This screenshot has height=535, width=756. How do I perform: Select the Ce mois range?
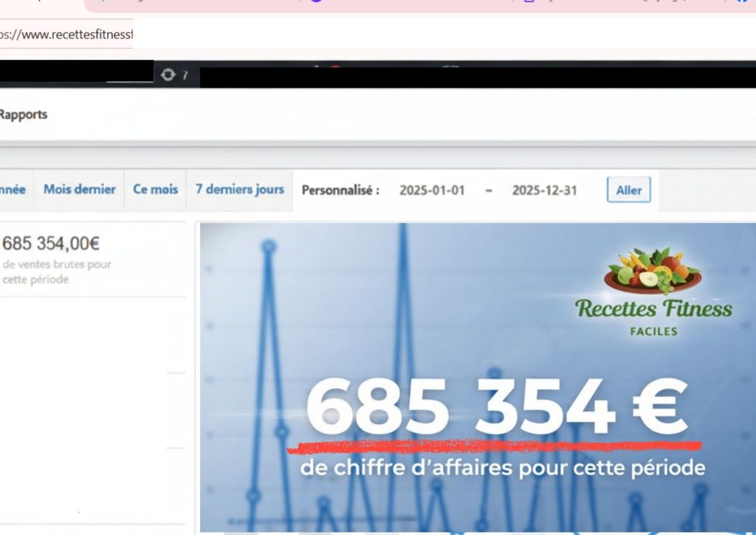tap(155, 189)
